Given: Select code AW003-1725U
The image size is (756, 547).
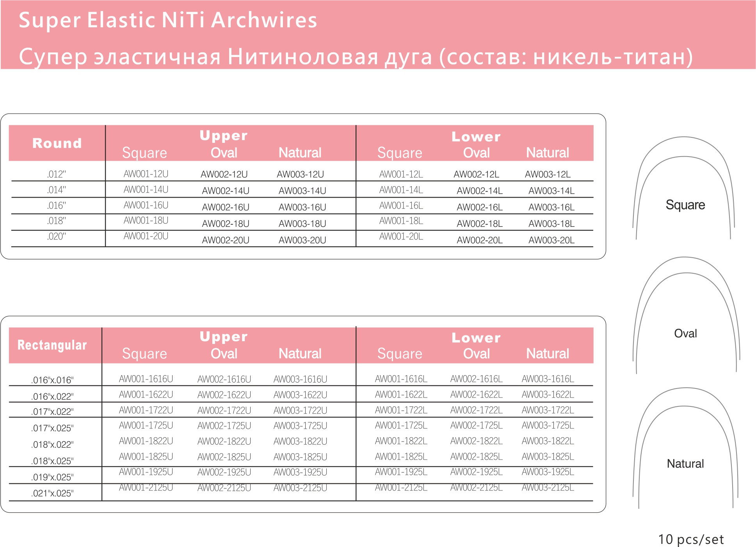Looking at the screenshot, I should pyautogui.click(x=300, y=426).
